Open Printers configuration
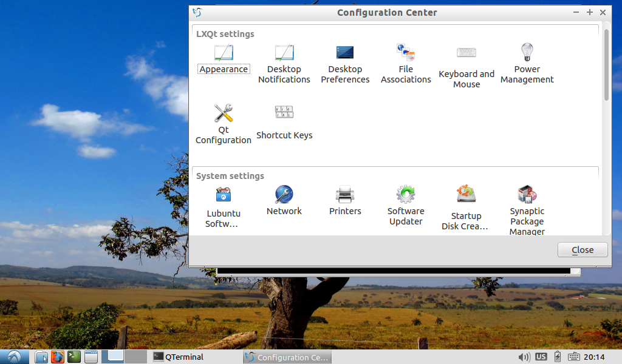This screenshot has width=622, height=364. click(x=345, y=200)
